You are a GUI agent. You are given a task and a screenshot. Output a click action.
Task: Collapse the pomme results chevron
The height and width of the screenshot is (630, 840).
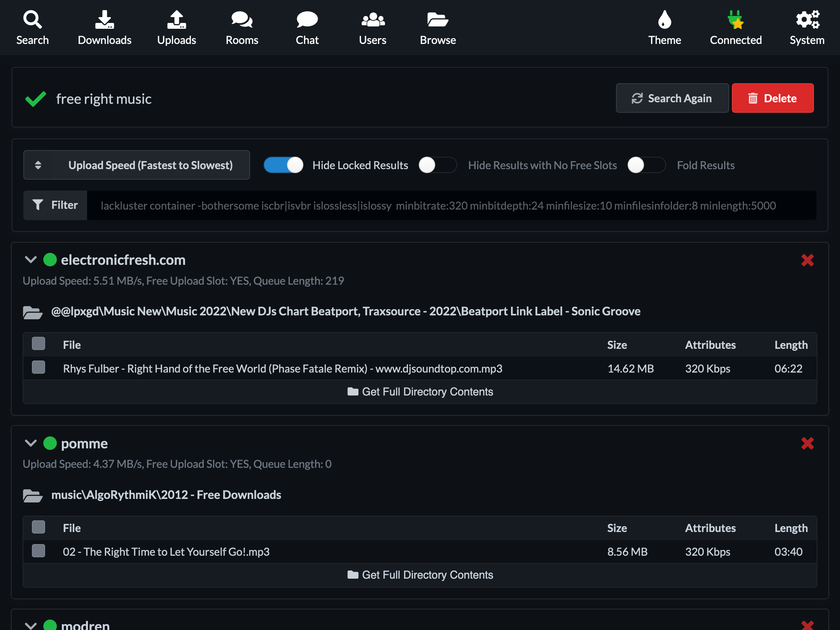[31, 443]
